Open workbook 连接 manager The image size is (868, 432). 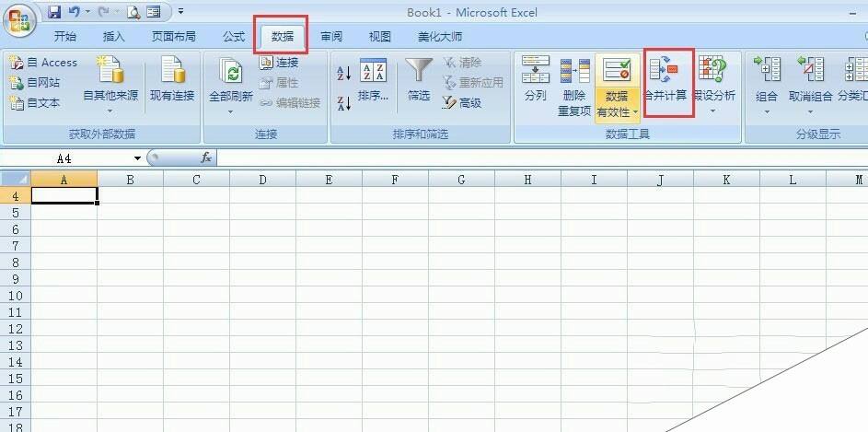279,63
